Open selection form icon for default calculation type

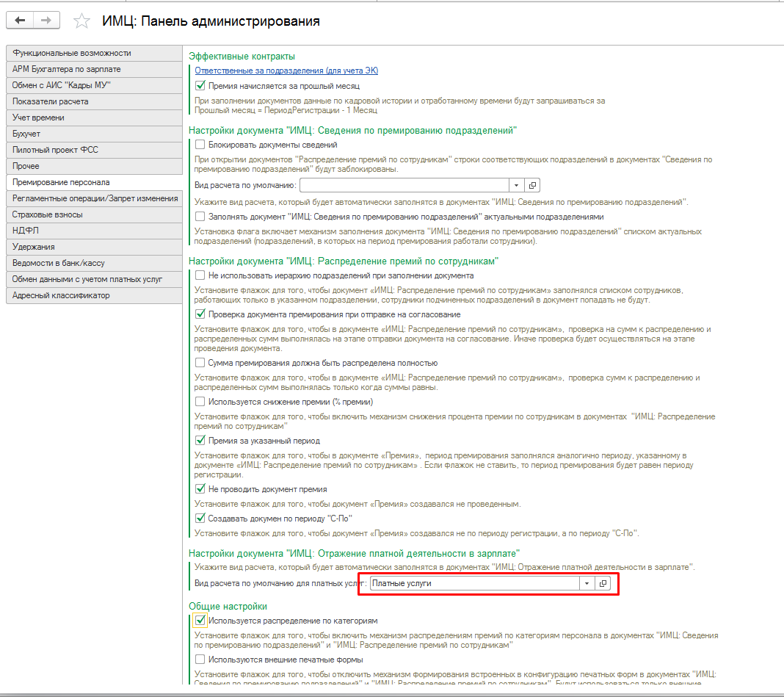(534, 185)
